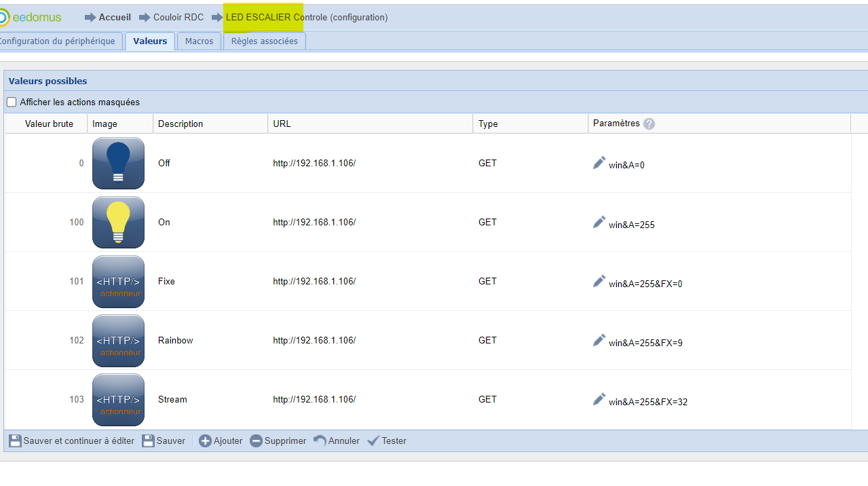Viewport: 868px width, 486px height.
Task: Go to Couloir RDC breadcrumb link
Action: (x=178, y=18)
